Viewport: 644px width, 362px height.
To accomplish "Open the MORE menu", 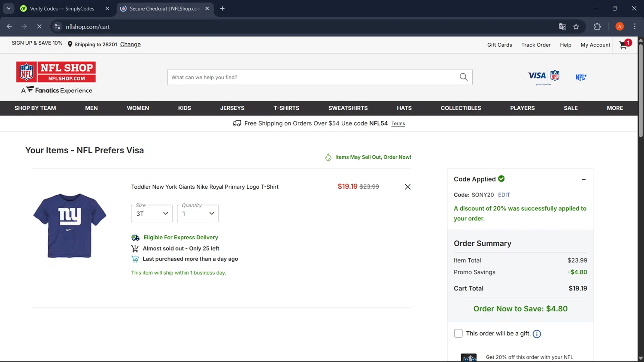I will click(x=615, y=108).
